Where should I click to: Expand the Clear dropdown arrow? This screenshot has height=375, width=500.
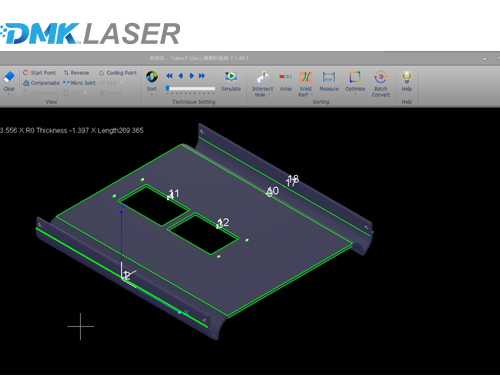9,94
